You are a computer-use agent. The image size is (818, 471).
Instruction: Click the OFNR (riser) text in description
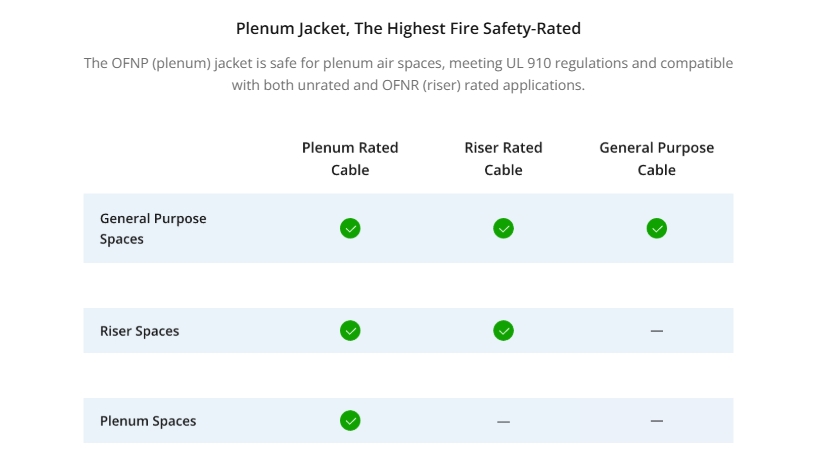(x=422, y=85)
